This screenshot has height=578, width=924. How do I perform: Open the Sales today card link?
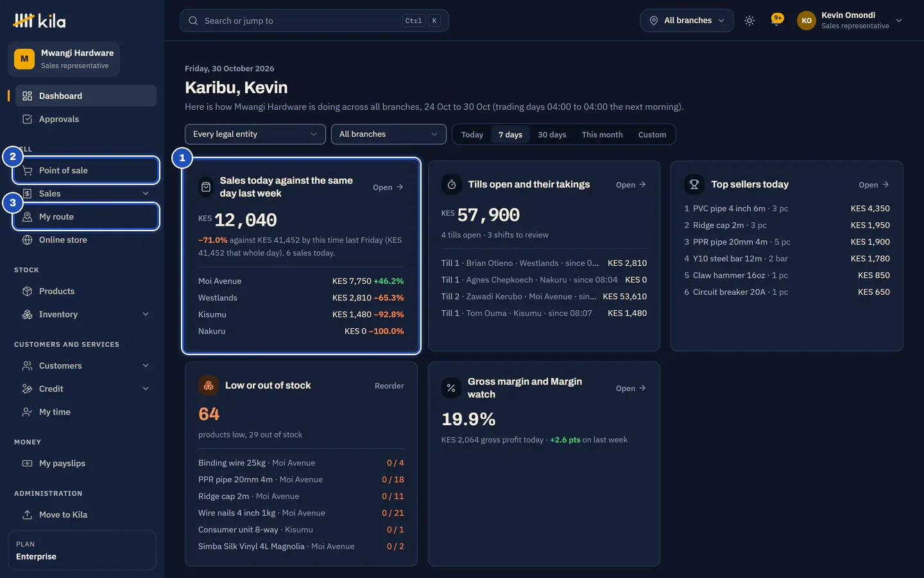[x=388, y=187]
